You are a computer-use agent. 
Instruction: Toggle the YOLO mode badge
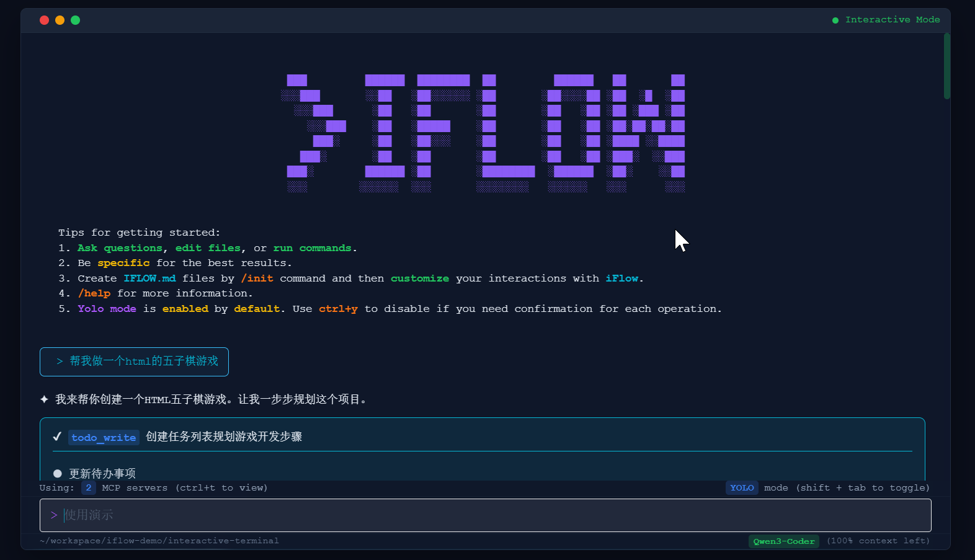(x=742, y=487)
